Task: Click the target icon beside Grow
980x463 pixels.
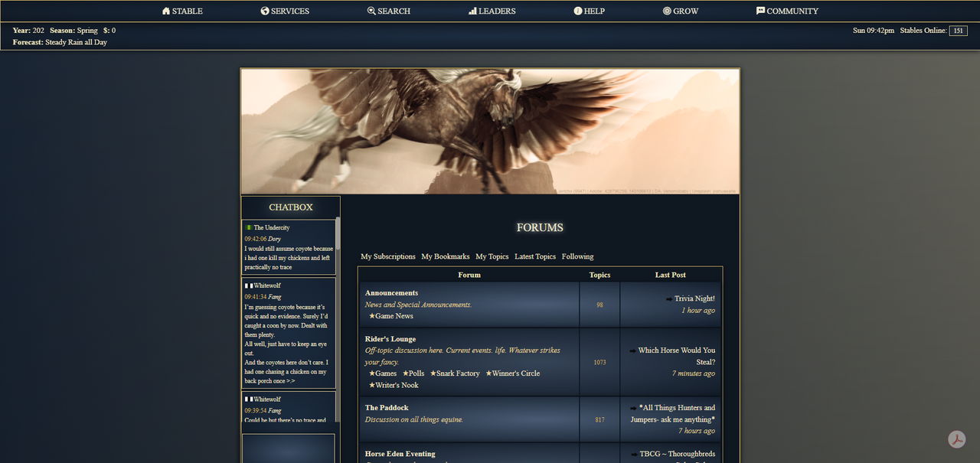Action: click(667, 11)
